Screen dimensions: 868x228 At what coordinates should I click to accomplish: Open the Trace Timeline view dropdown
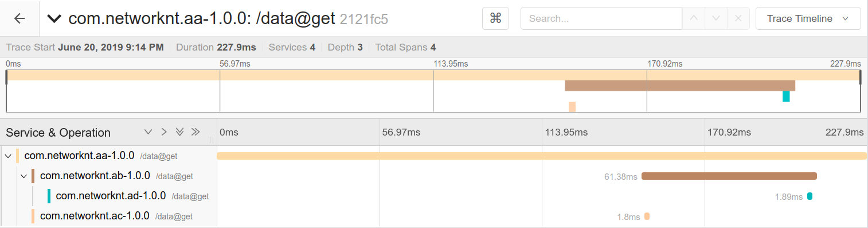pos(808,18)
